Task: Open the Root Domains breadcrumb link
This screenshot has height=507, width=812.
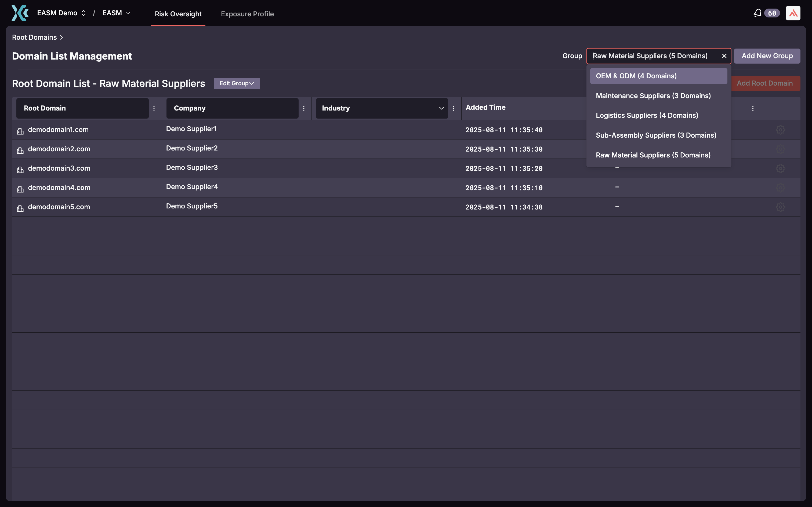Action: pyautogui.click(x=34, y=37)
